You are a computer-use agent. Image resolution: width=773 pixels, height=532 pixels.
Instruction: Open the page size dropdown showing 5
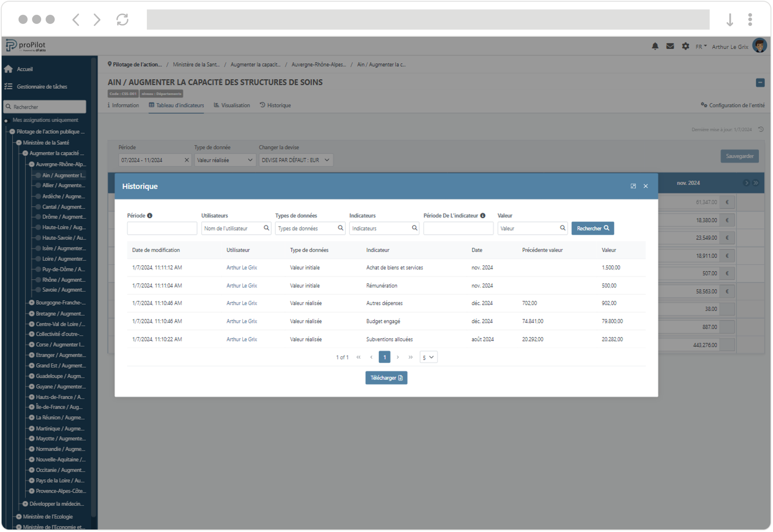[428, 357]
